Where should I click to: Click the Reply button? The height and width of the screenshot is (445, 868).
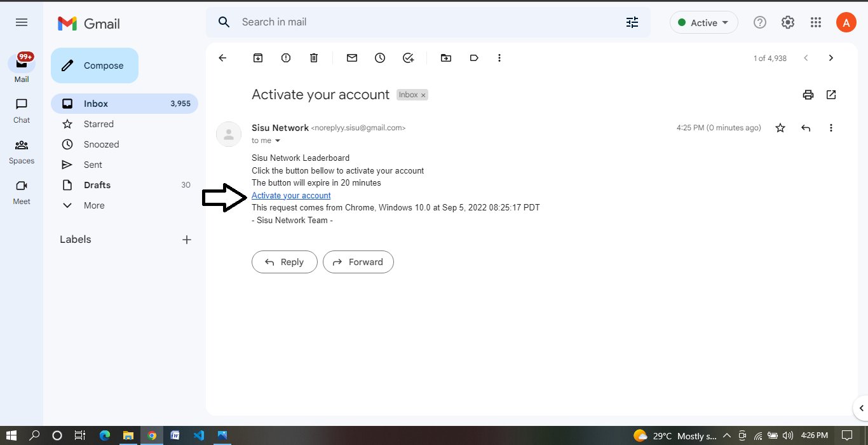point(285,262)
